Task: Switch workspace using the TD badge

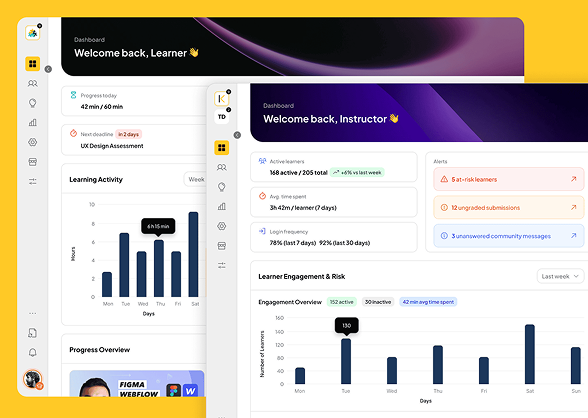Action: pyautogui.click(x=222, y=117)
